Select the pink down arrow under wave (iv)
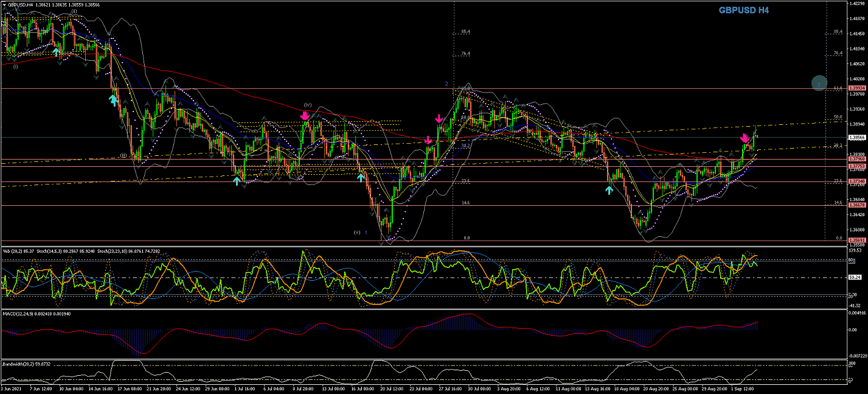Screen dimensions: 868x394 (304, 115)
